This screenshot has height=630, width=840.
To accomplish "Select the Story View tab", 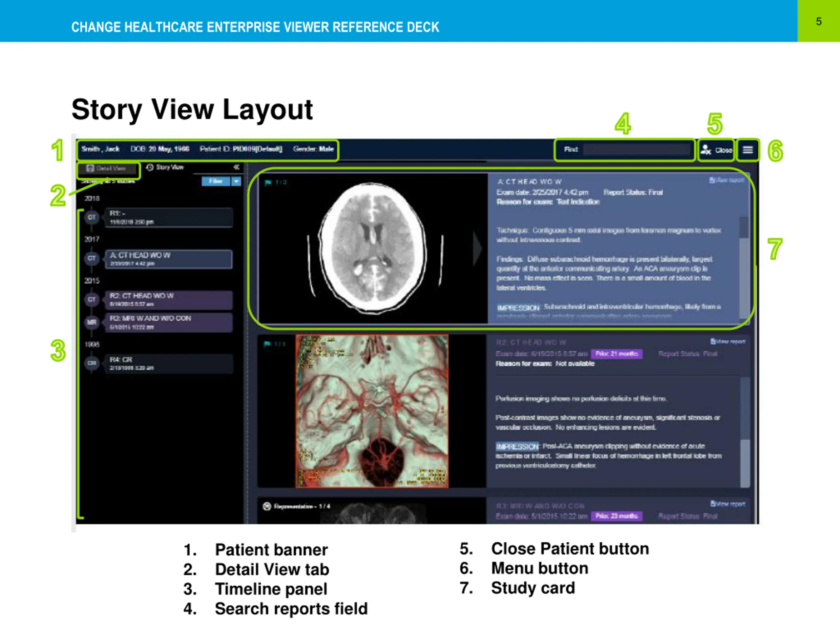I will [x=165, y=167].
